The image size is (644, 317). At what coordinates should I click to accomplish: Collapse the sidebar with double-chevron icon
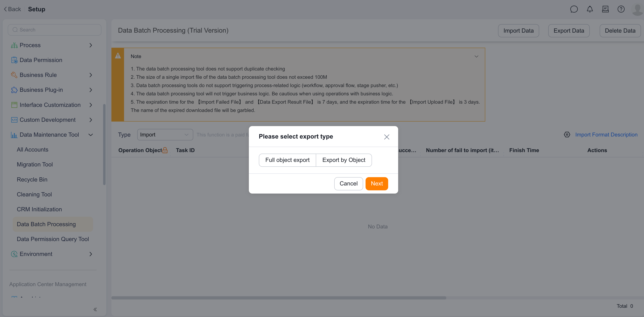(x=95, y=309)
